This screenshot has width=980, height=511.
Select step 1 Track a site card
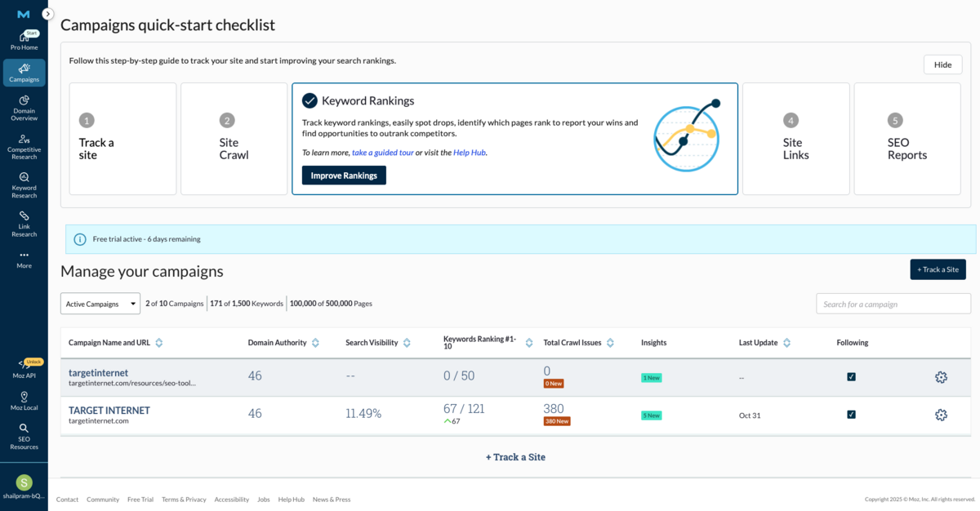[122, 139]
